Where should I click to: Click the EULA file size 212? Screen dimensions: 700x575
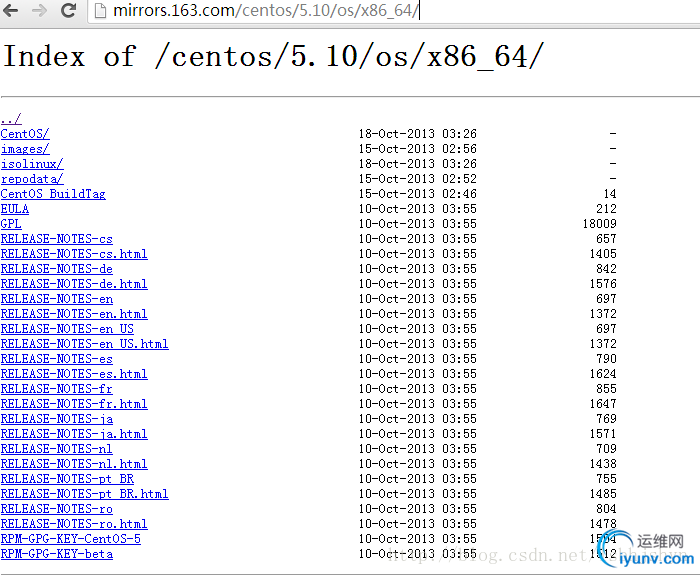tap(606, 208)
